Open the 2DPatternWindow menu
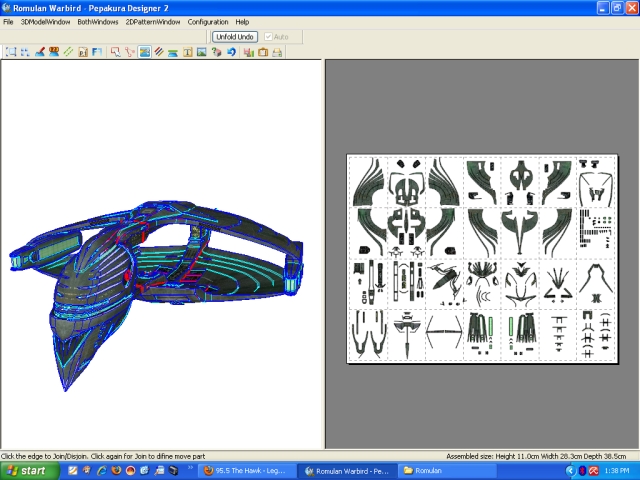 (x=153, y=22)
